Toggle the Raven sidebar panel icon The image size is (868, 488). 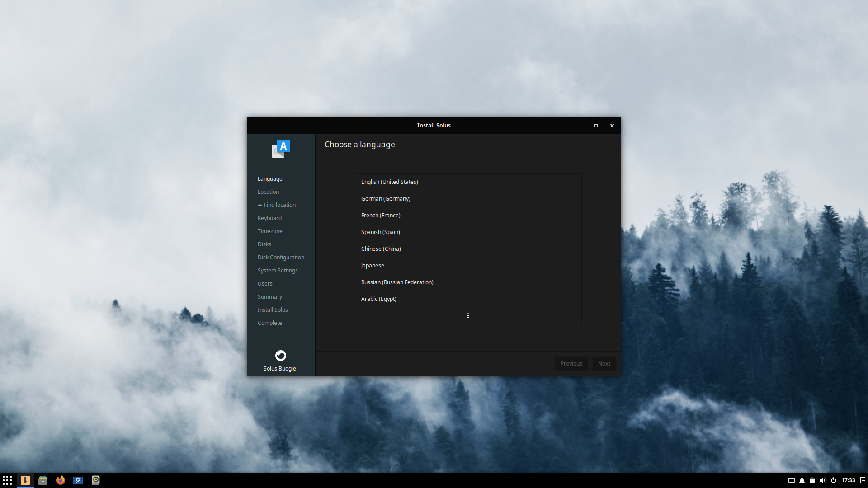coord(863,480)
